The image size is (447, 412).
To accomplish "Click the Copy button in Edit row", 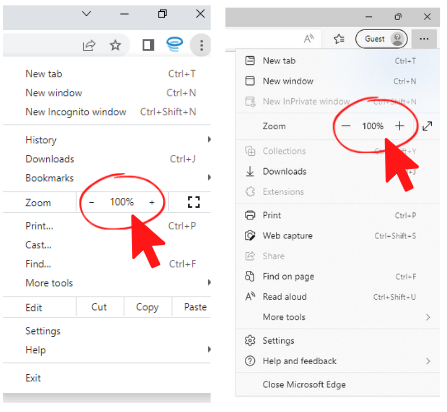I will tap(147, 307).
